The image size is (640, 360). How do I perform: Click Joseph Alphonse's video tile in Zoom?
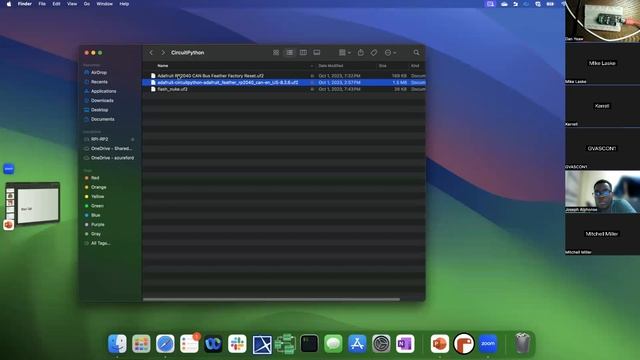click(602, 192)
